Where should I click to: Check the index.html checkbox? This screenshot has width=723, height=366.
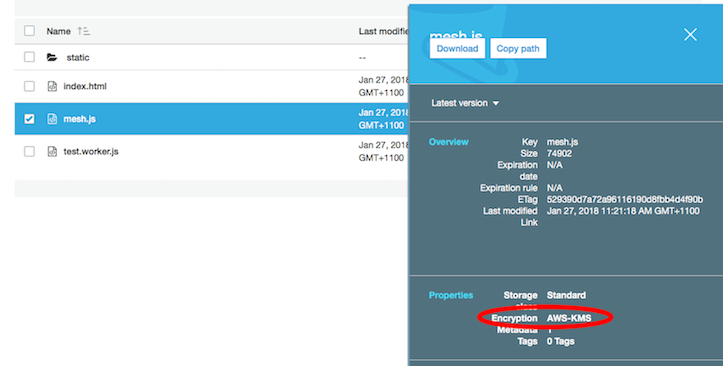pos(30,86)
